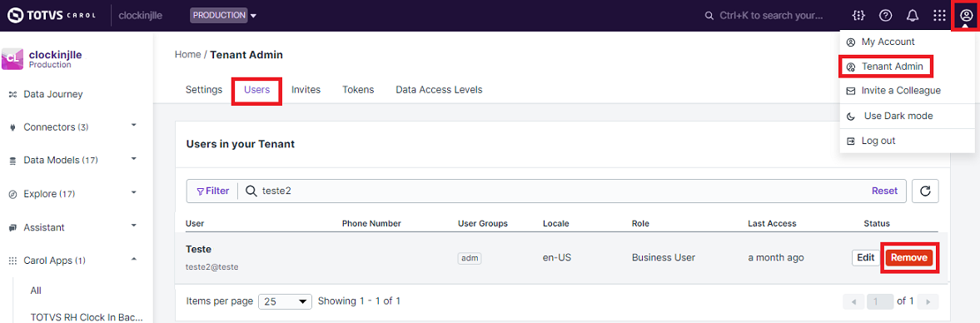Click the clockinjlle name in top bar

(141, 16)
